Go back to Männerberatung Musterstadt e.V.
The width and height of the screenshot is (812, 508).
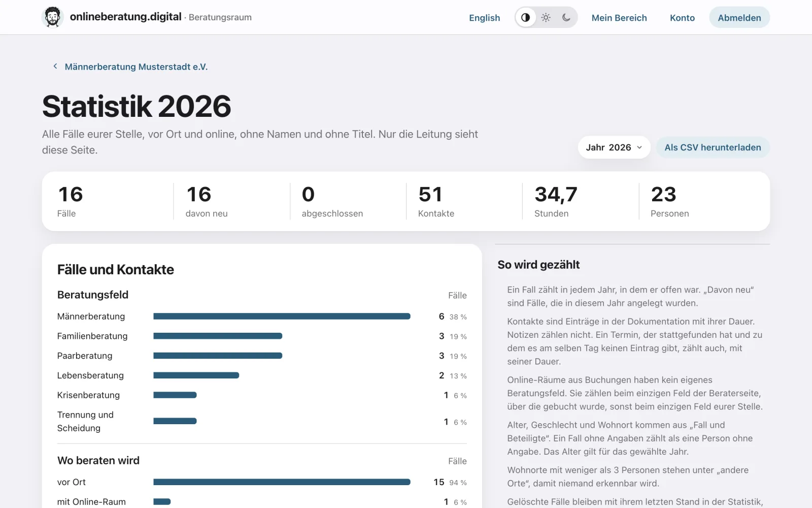pos(136,67)
